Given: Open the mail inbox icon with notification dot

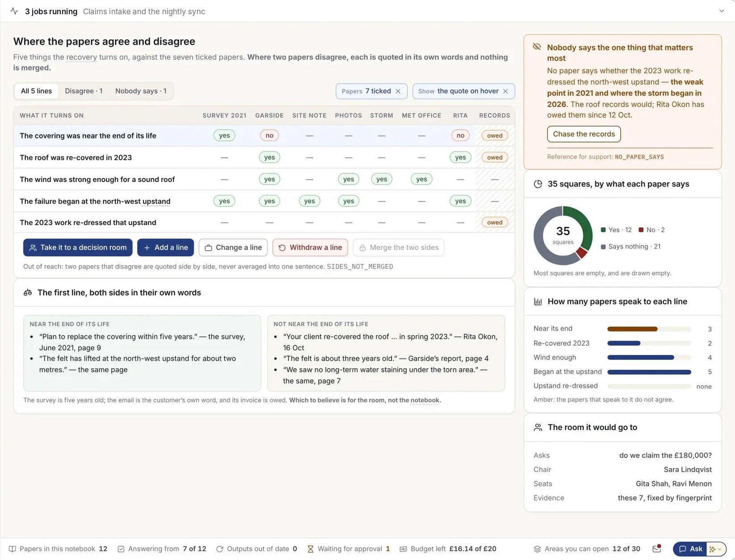Looking at the screenshot, I should 657,548.
